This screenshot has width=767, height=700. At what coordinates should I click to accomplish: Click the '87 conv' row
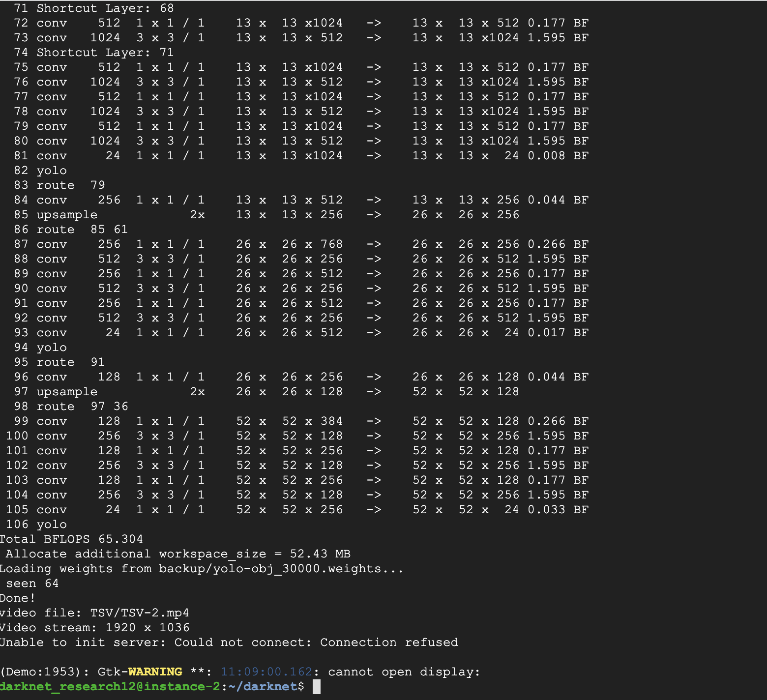pyautogui.click(x=301, y=244)
